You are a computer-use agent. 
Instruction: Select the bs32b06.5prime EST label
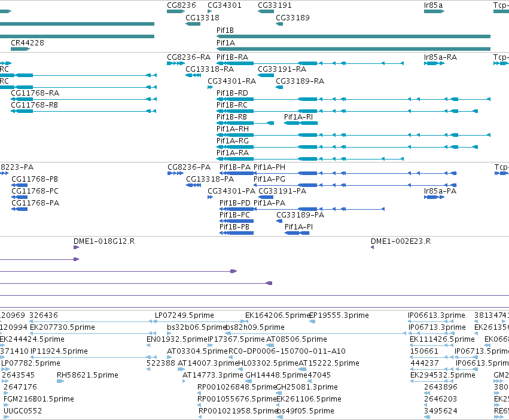click(196, 327)
